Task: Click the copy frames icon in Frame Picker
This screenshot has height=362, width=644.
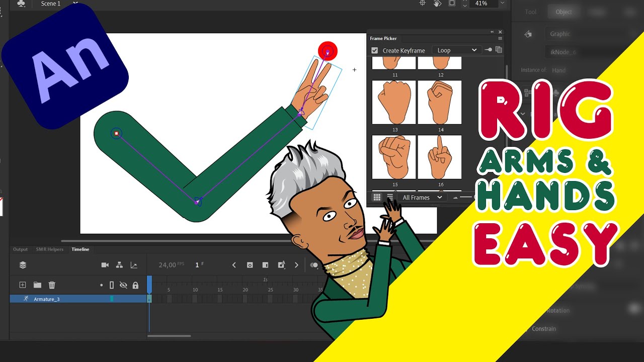Action: 499,50
